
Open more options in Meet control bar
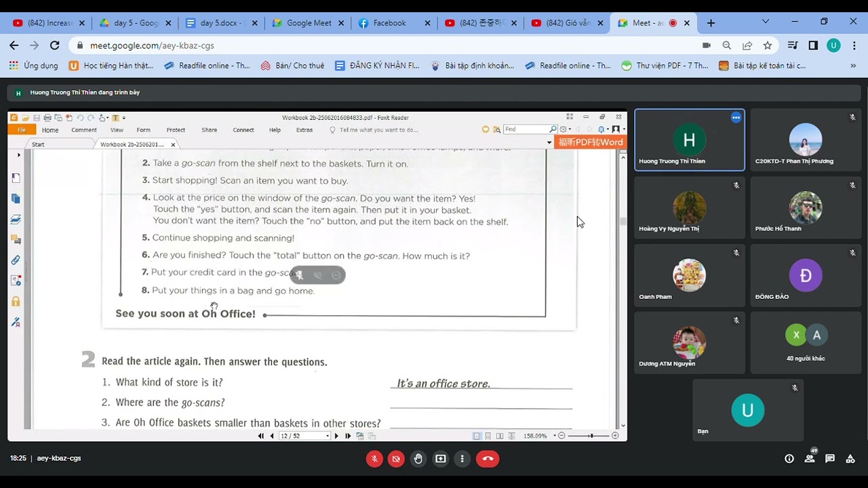[x=462, y=459]
